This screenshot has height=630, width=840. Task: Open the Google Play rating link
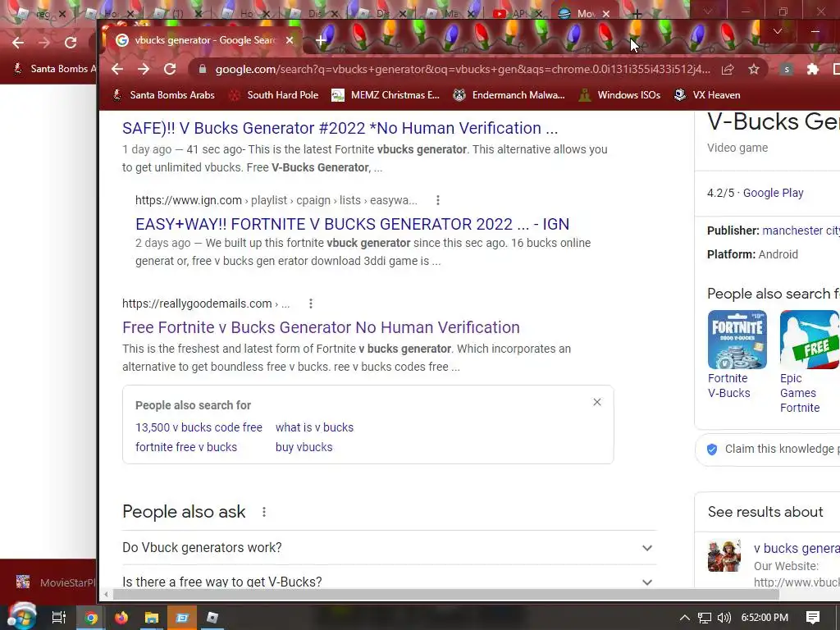coord(773,193)
